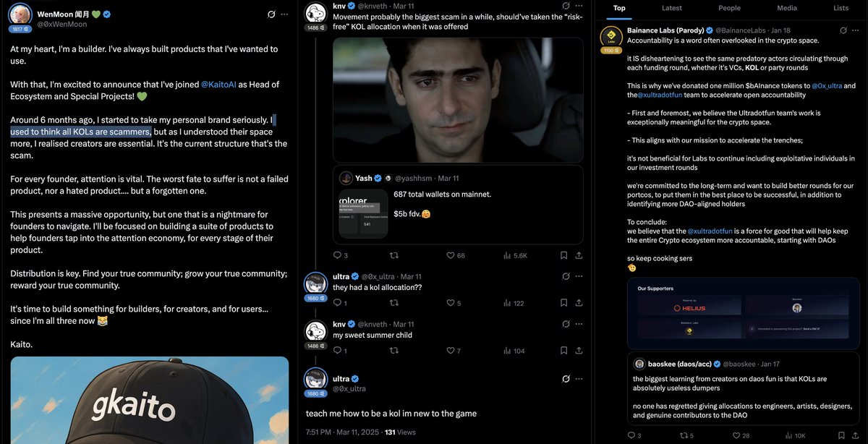Switch to the People tab
The height and width of the screenshot is (444, 868).
pyautogui.click(x=729, y=8)
